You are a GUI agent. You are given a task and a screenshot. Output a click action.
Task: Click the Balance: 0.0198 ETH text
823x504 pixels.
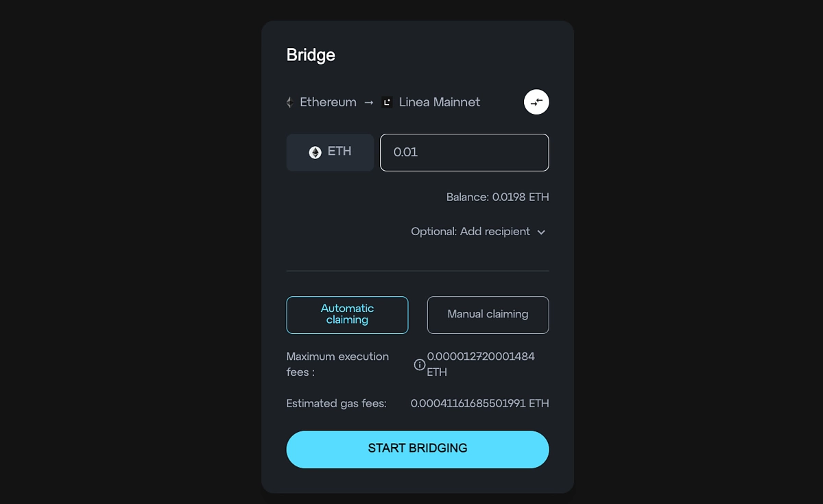[497, 197]
